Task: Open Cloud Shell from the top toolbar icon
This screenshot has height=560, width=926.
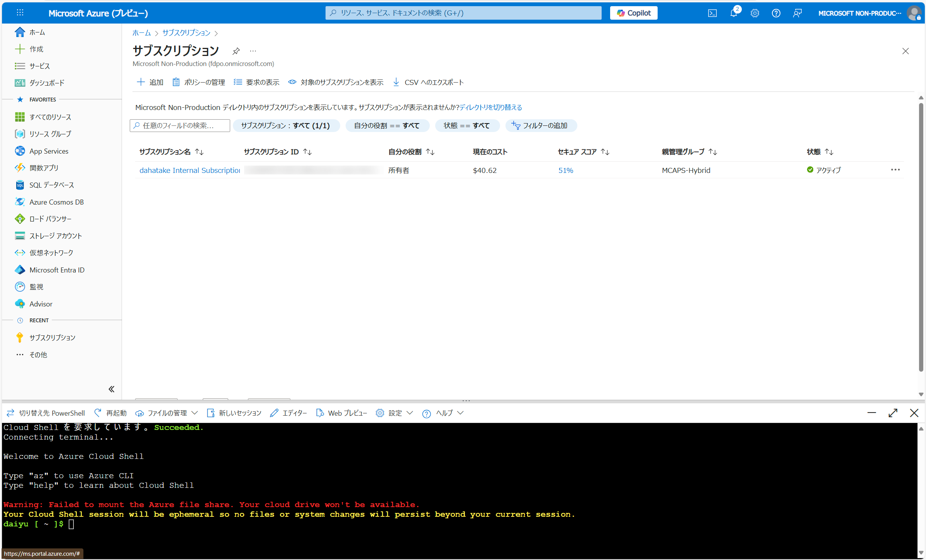Action: 712,13
